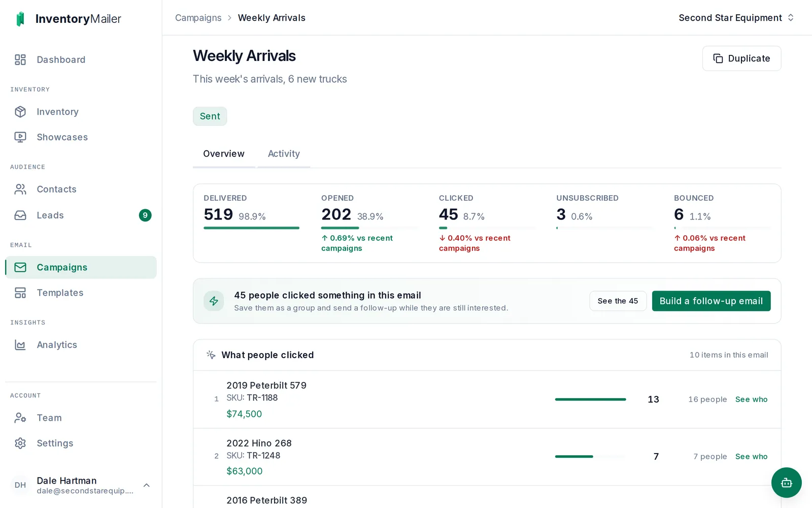Click the $63,000 price

(244, 471)
